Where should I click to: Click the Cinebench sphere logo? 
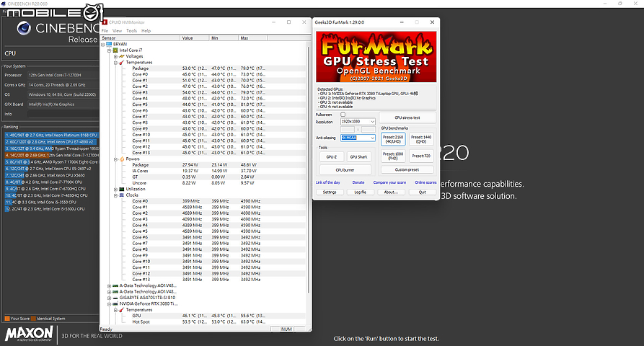(x=24, y=28)
